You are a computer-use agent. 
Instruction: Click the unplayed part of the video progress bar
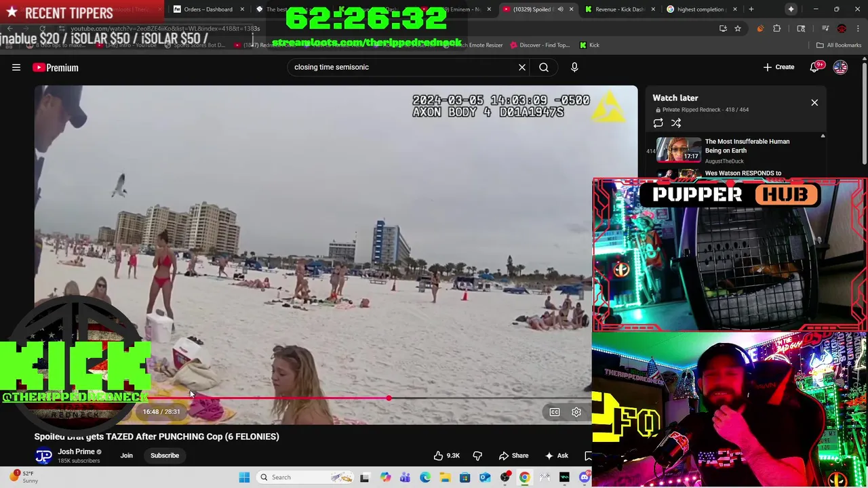tap(490, 399)
